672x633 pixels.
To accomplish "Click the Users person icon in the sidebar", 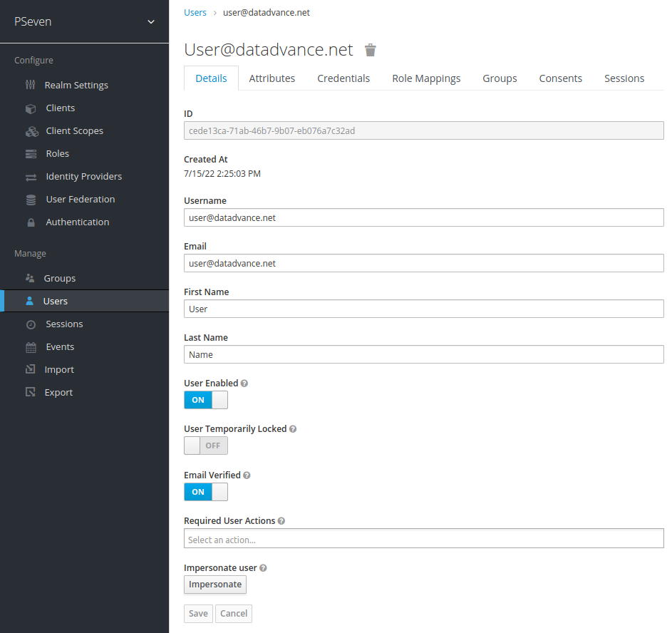I will point(29,301).
